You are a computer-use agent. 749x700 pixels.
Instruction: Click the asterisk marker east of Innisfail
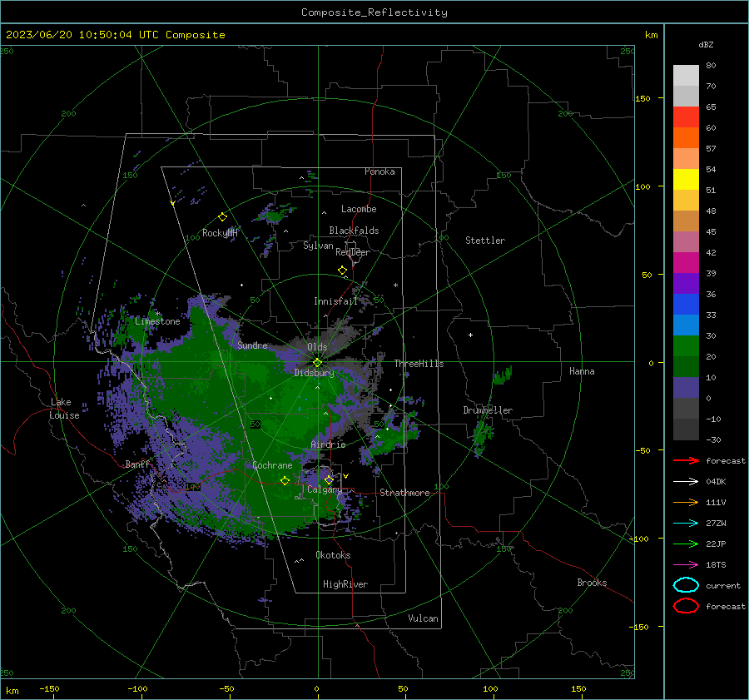point(395,285)
